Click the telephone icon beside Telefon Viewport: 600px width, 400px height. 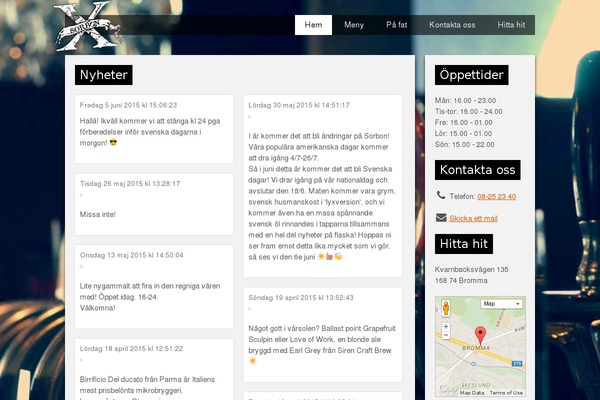pos(441,195)
